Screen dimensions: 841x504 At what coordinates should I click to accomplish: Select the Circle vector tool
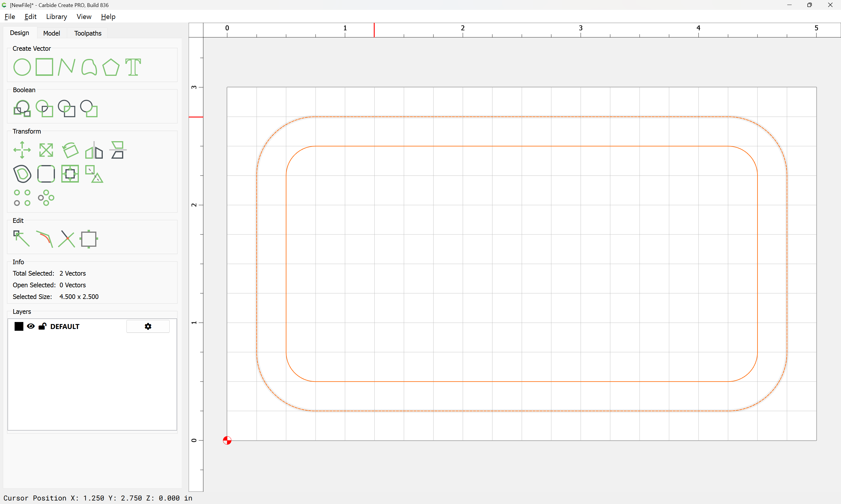click(22, 67)
